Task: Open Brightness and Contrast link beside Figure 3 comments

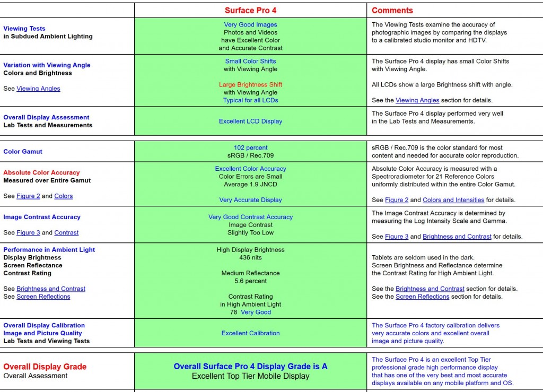Action: (x=457, y=237)
